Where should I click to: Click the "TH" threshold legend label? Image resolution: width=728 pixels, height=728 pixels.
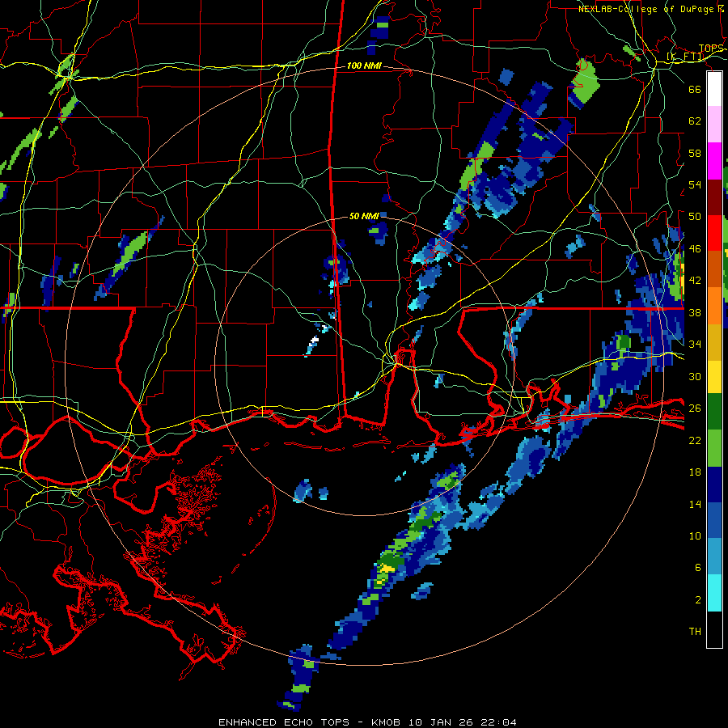coord(695,632)
